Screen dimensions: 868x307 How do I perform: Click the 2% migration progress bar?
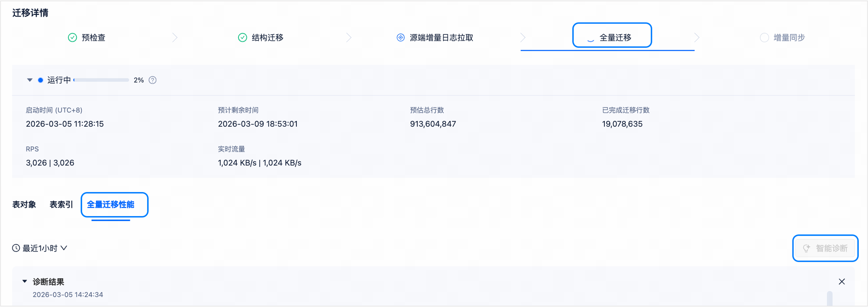click(101, 80)
